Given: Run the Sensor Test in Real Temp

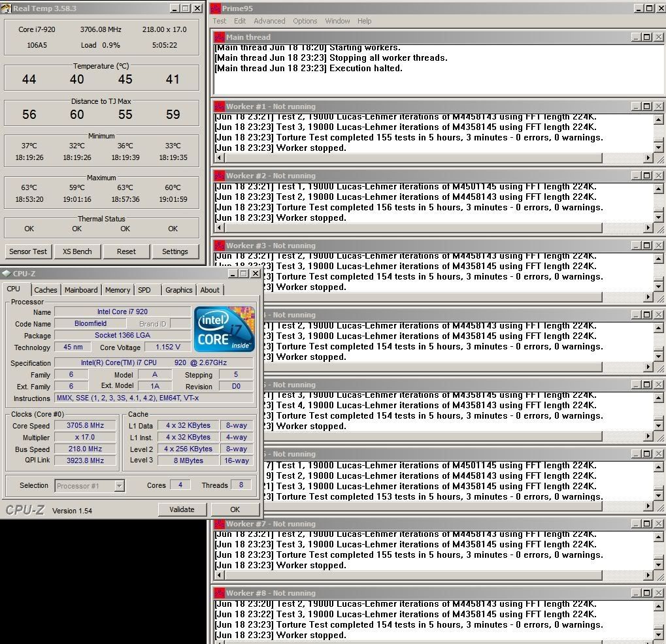Looking at the screenshot, I should tap(28, 251).
